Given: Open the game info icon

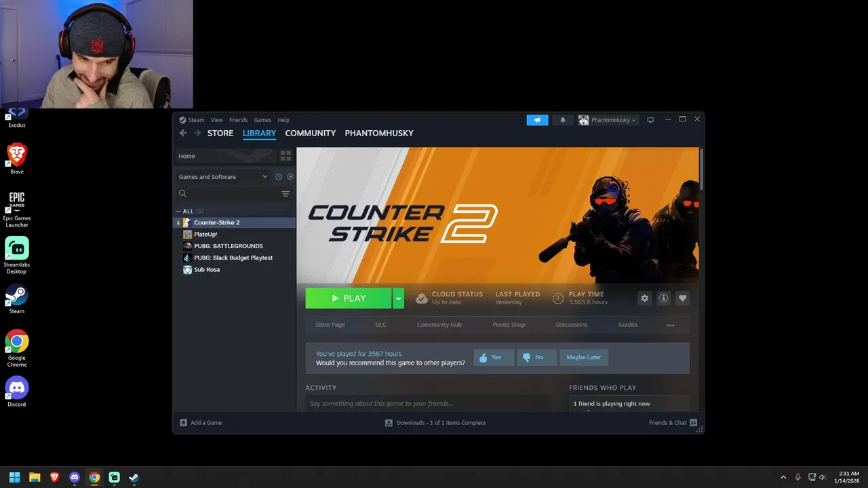Looking at the screenshot, I should point(664,298).
